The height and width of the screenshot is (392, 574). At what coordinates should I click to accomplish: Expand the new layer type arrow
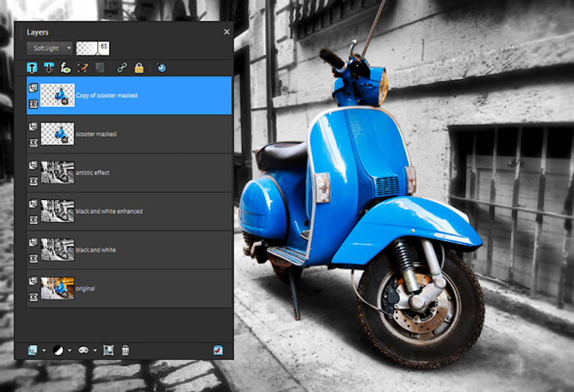click(44, 350)
